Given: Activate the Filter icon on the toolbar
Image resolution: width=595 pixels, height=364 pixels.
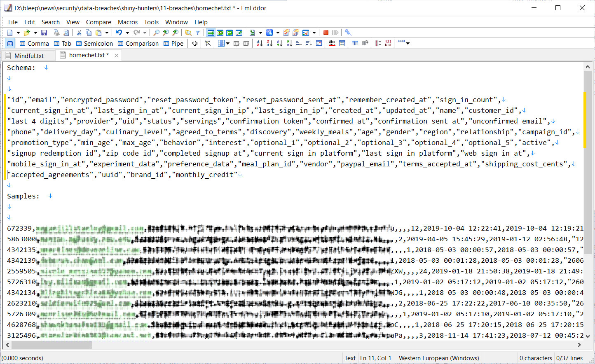Looking at the screenshot, I should [197, 33].
